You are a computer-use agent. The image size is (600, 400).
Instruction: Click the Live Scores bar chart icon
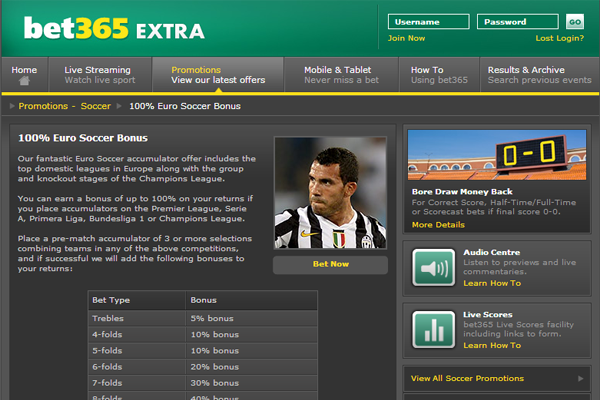[434, 330]
